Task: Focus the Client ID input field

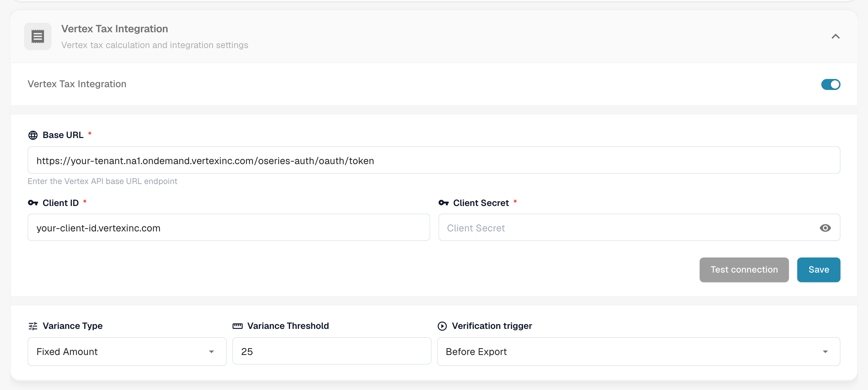Action: click(x=229, y=228)
